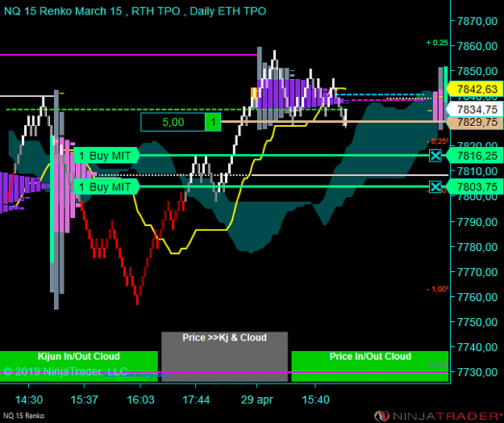Click the NinjaTrader logo
This screenshot has width=504, height=423.
point(439,416)
